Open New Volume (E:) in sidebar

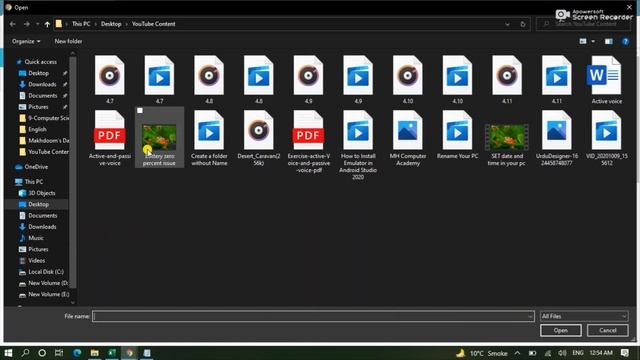click(x=44, y=294)
